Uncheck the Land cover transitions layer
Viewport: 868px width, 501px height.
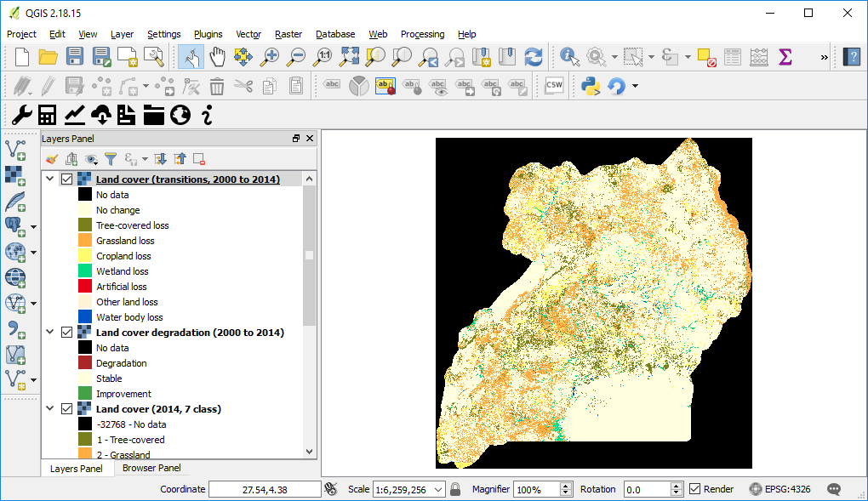click(x=67, y=179)
